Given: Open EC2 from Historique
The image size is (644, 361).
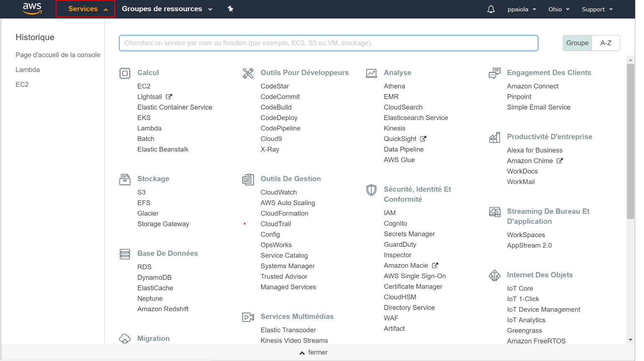Looking at the screenshot, I should (22, 84).
